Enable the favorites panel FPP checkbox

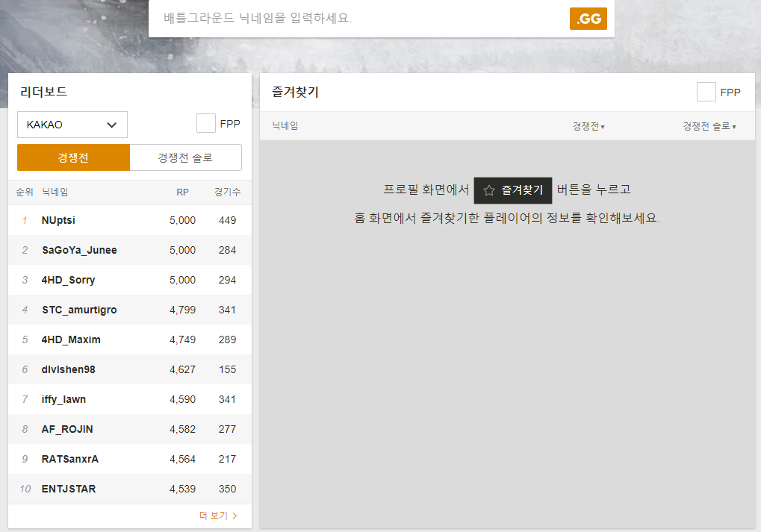(706, 92)
